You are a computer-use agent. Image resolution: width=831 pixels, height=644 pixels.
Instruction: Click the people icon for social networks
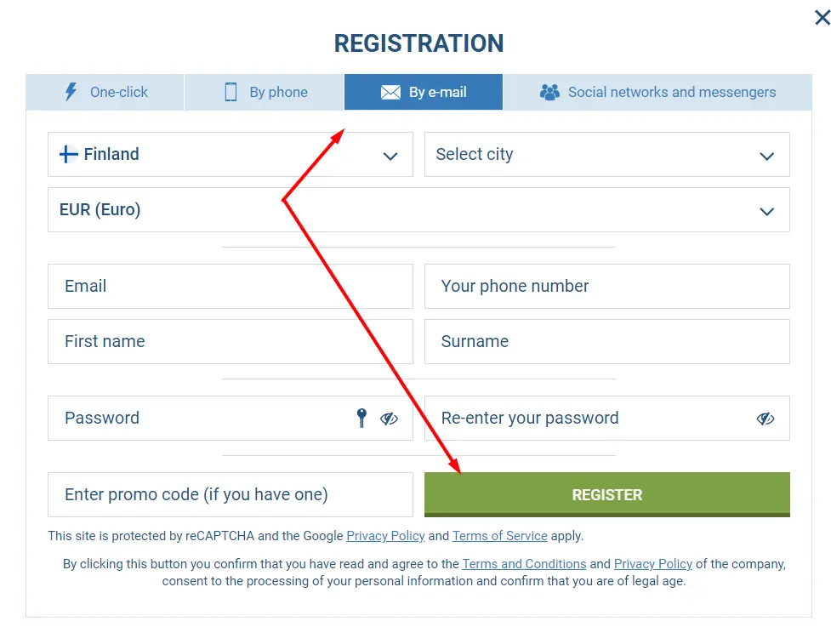[549, 92]
